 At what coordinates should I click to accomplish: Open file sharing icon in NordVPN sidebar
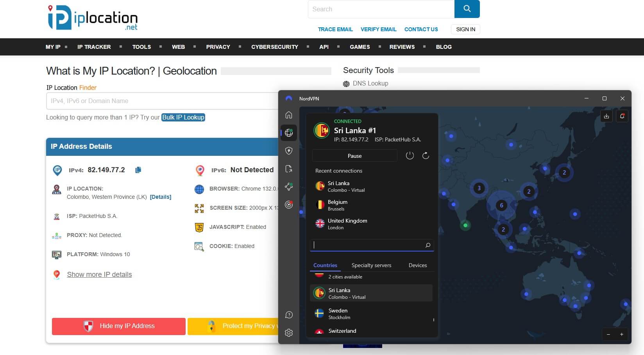(x=289, y=169)
